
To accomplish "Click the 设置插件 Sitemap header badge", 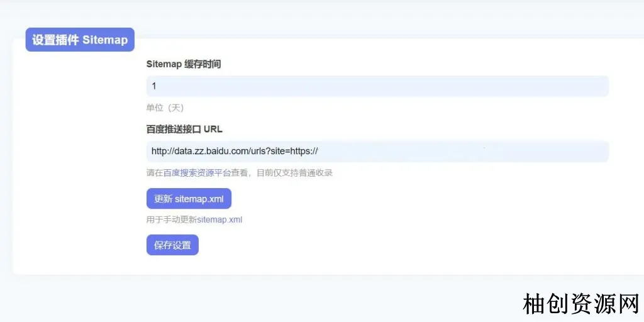I will [80, 40].
